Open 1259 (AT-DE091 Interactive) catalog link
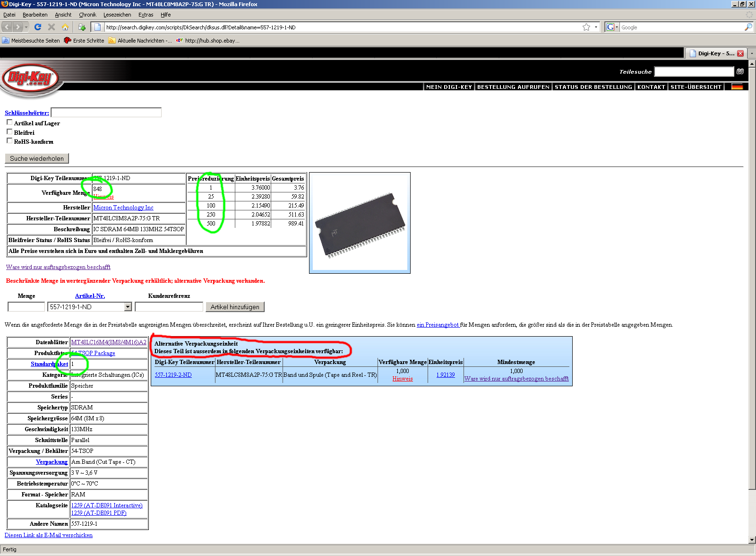756x556 pixels. (x=107, y=505)
